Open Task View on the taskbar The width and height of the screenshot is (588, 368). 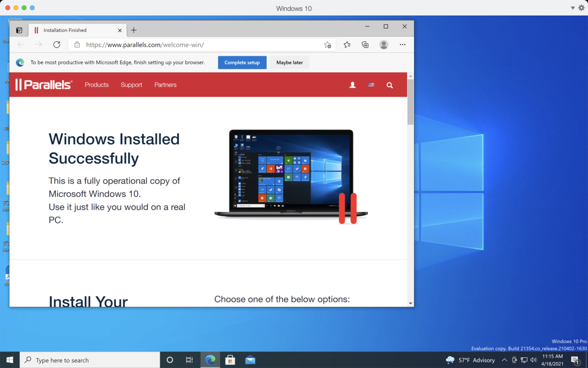(189, 360)
